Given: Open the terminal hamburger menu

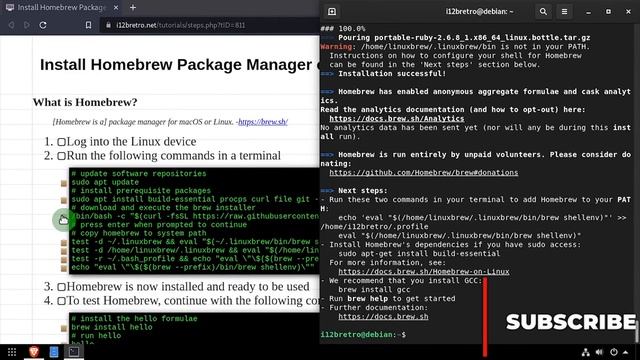Looking at the screenshot, I should click(x=564, y=11).
